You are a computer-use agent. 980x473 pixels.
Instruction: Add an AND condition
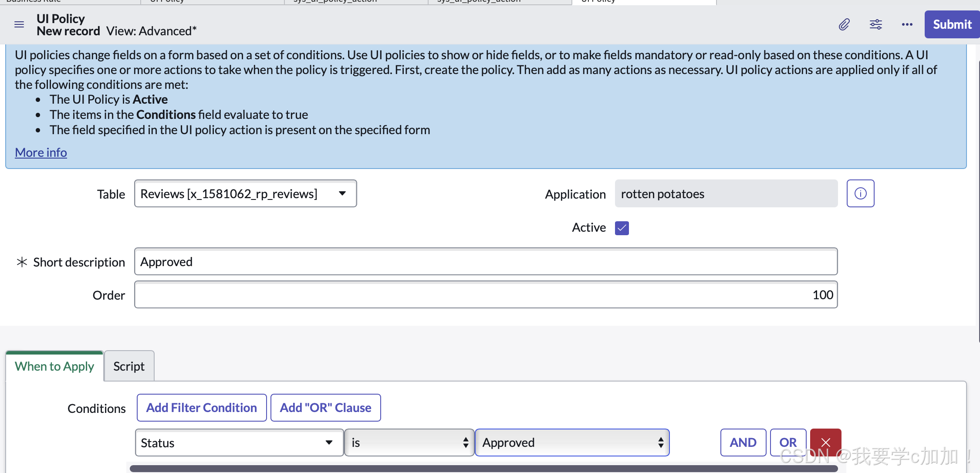tap(743, 443)
